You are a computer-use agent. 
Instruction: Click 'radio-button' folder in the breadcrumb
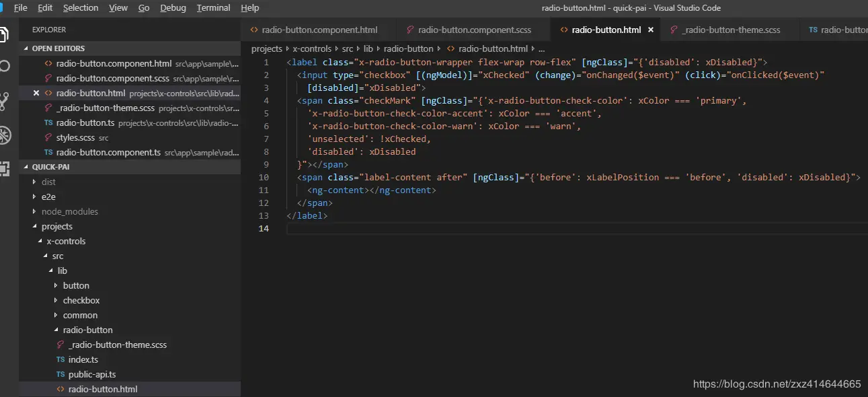(408, 49)
